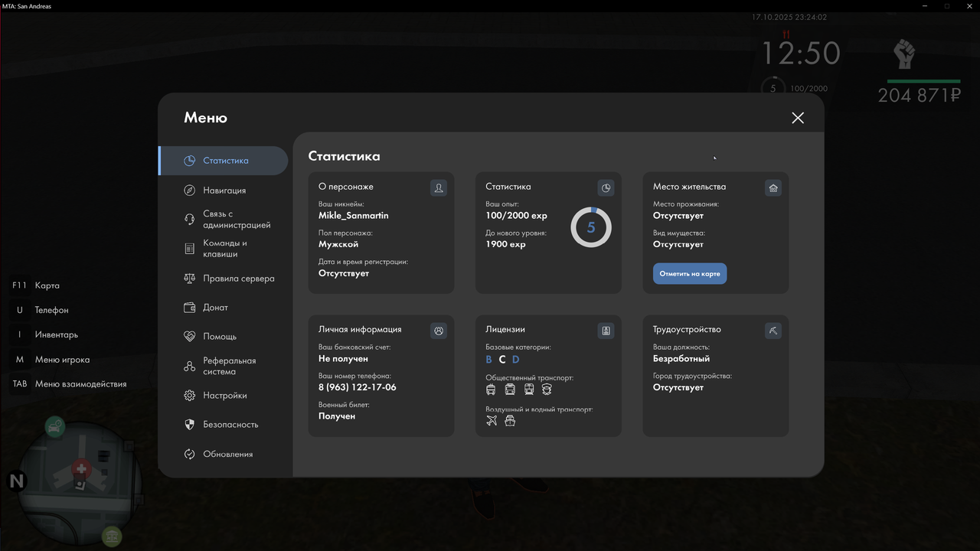Open the Обновления section
The height and width of the screenshot is (551, 980).
click(x=224, y=454)
